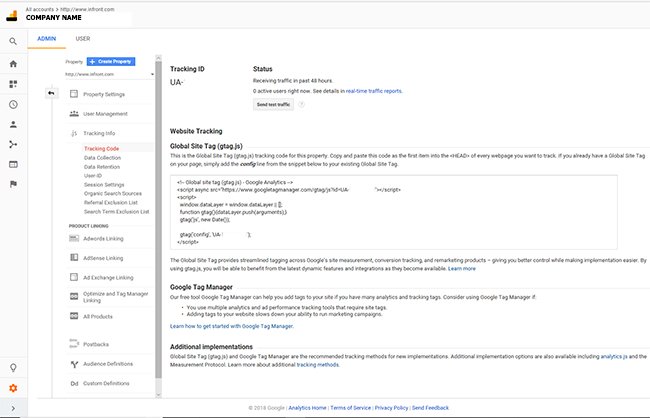Click the property column vertical scrollbar
The width and height of the screenshot is (650, 418).
(x=158, y=220)
